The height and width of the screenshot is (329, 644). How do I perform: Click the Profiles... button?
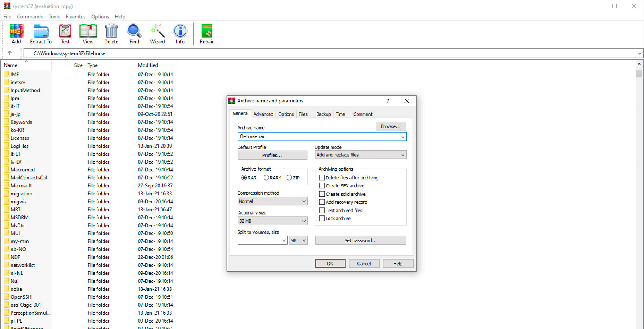coord(272,155)
